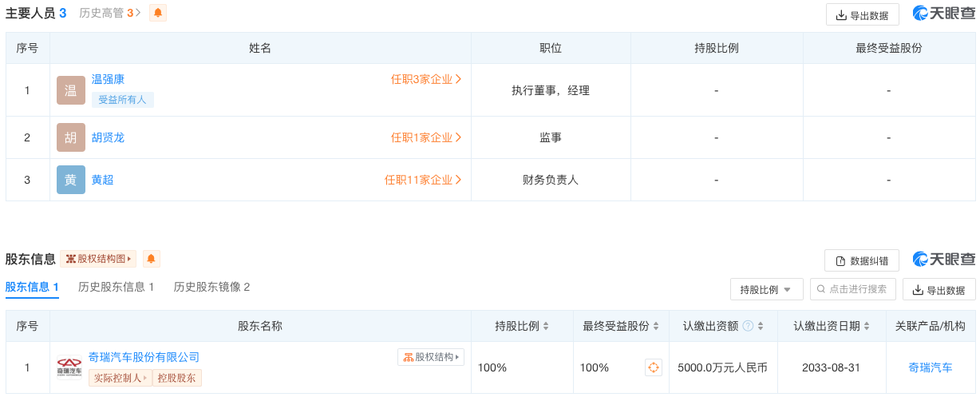
Task: Sort the table by 持股比例 column arrows
Action: [546, 326]
